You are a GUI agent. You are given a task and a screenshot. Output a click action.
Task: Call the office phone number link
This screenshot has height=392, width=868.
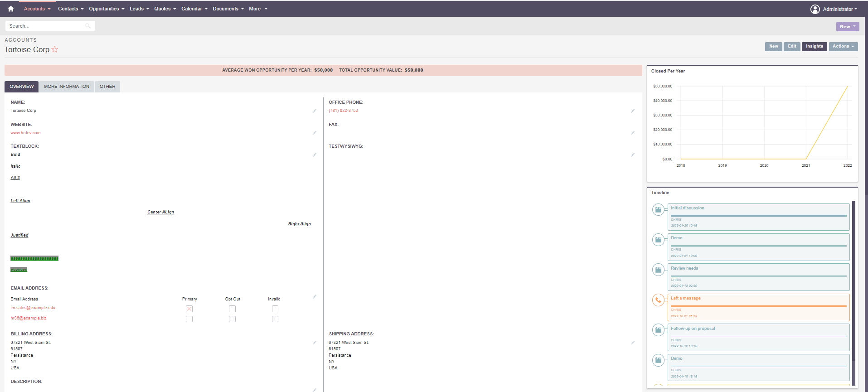pos(343,111)
